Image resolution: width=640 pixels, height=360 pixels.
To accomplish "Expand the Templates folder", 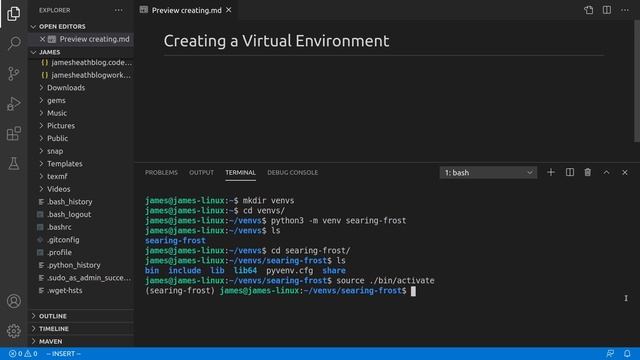I will pyautogui.click(x=81, y=164).
